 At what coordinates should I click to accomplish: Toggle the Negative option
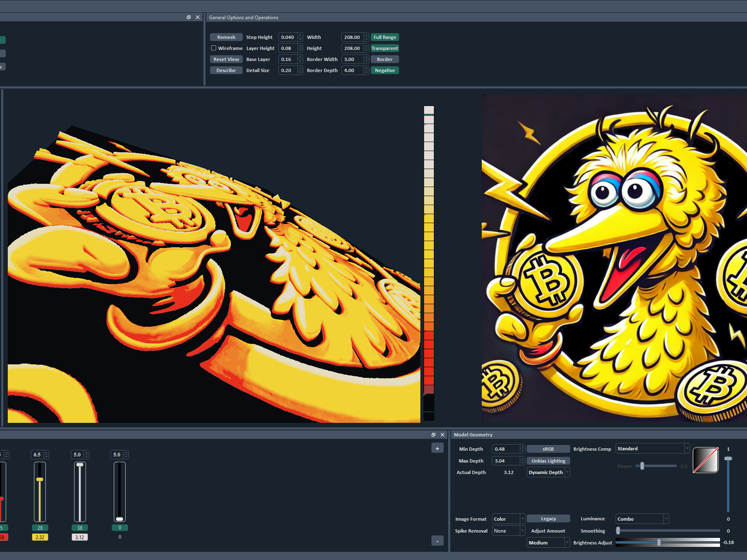click(385, 70)
